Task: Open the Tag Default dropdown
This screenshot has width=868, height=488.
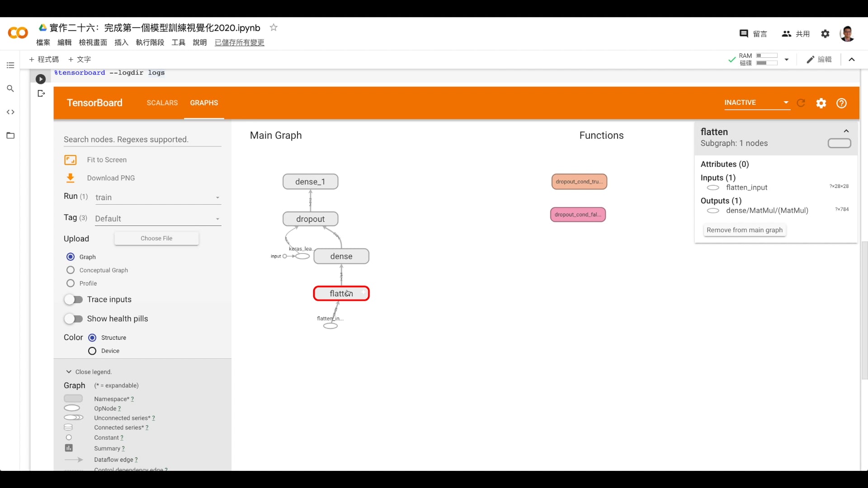Action: (x=158, y=219)
